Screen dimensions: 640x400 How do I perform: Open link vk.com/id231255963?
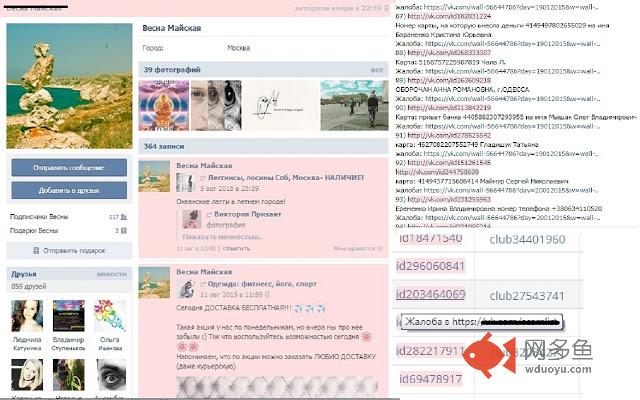pyautogui.click(x=449, y=199)
